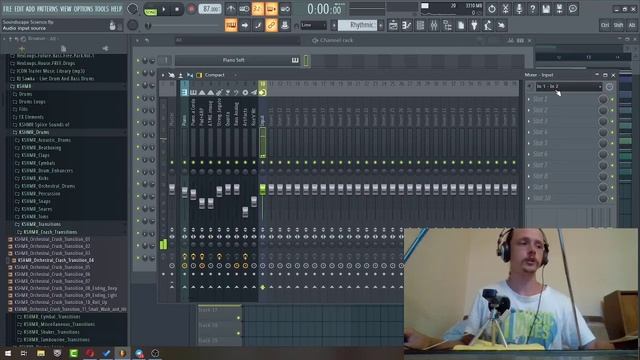Open the FILE menu
The height and width of the screenshot is (360, 640).
pos(7,9)
